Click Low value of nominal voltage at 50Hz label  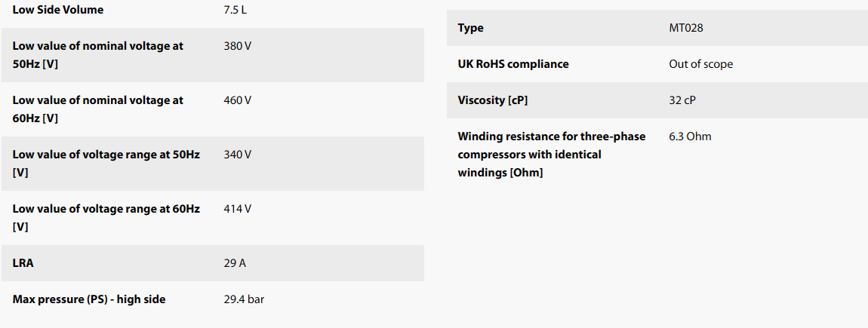click(x=98, y=55)
